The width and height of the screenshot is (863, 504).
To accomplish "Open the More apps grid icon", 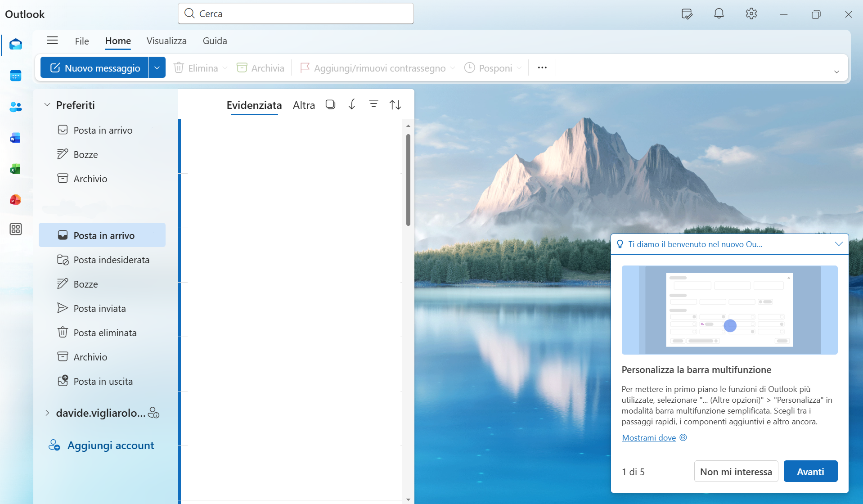I will [16, 229].
